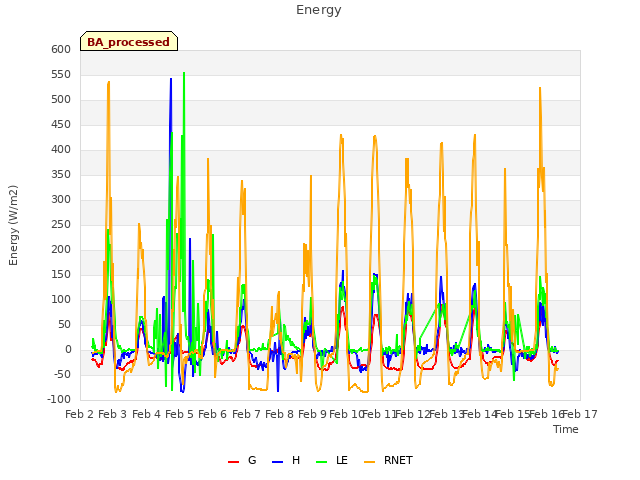
Task: Click the 100 y-axis tick label
Action: pyautogui.click(x=61, y=299)
